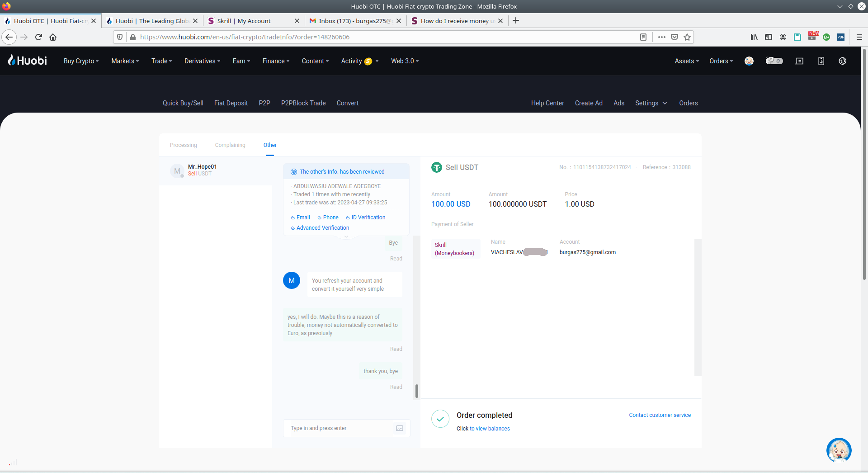Open tracking protection shield in address bar
The image size is (868, 473).
(120, 37)
